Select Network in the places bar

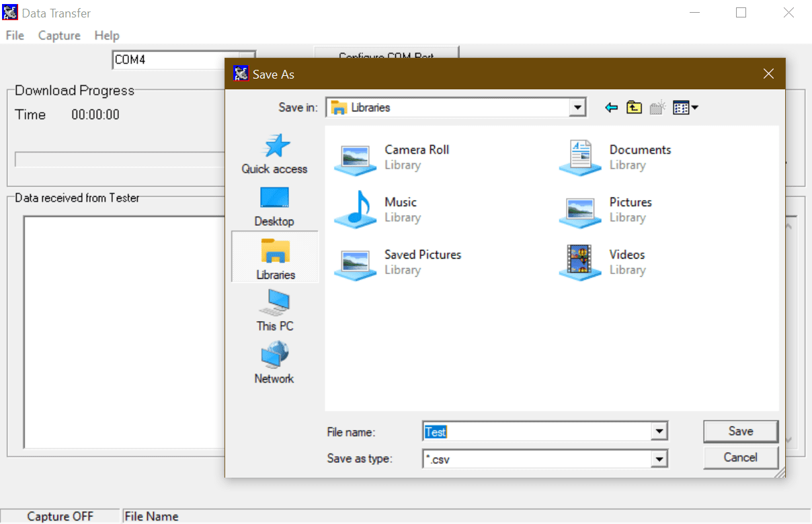(x=274, y=363)
